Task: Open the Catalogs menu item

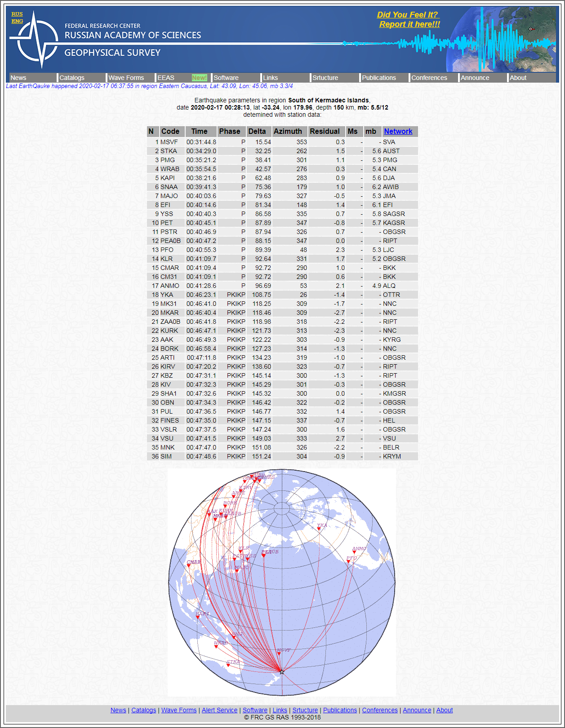Action: 72,78
